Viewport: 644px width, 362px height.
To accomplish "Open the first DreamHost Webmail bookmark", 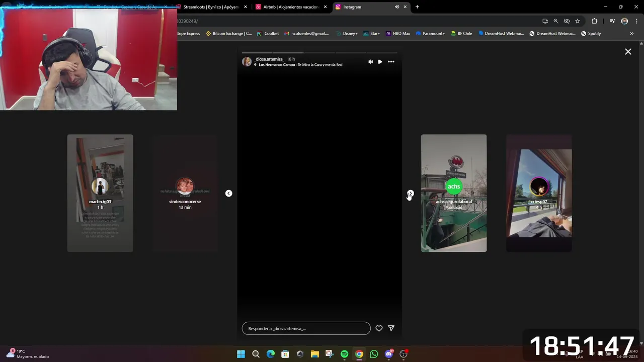I will tap(501, 34).
